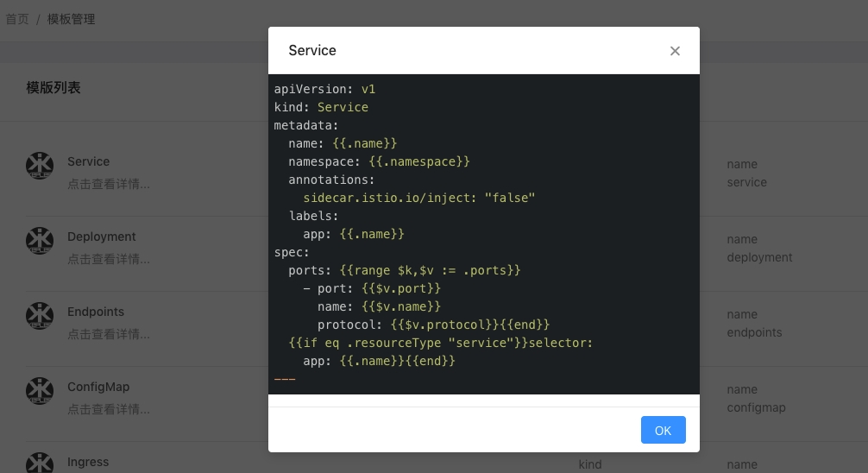The width and height of the screenshot is (868, 473).
Task: Open the Ingress template title
Action: (x=88, y=462)
